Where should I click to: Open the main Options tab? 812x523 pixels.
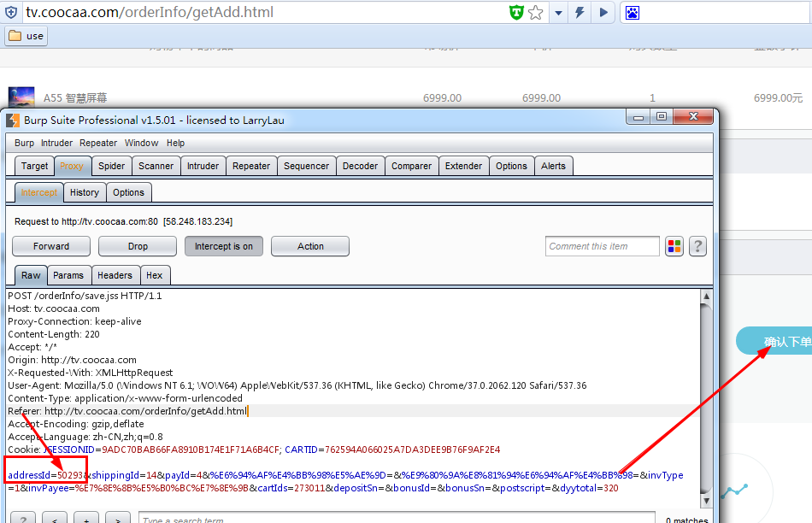click(511, 167)
